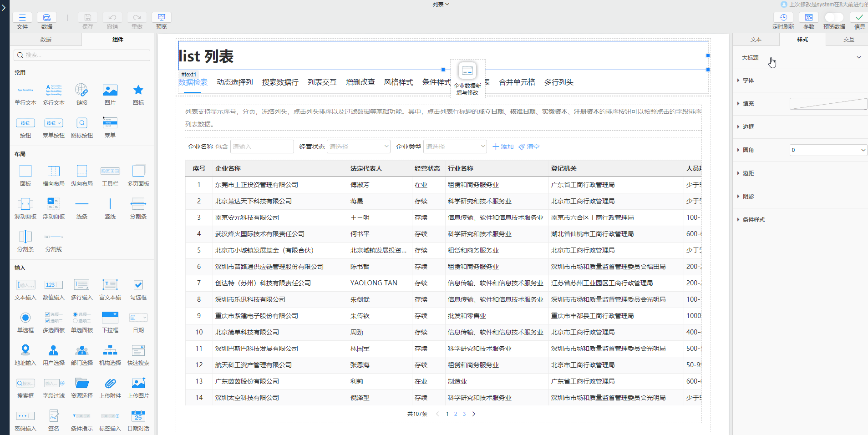Switch to the 数据 panel tab
868x435 pixels.
[45, 40]
